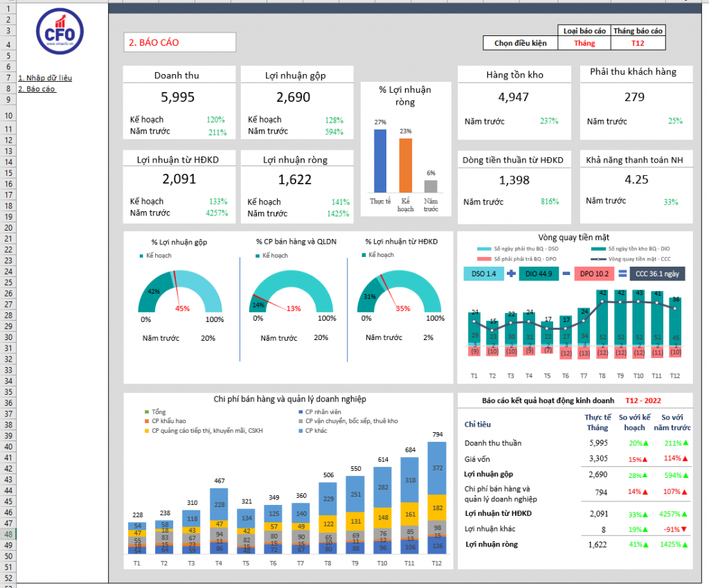Image resolution: width=709 pixels, height=588 pixels.
Task: Open the Tháng report type dropdown cell
Action: [x=584, y=42]
